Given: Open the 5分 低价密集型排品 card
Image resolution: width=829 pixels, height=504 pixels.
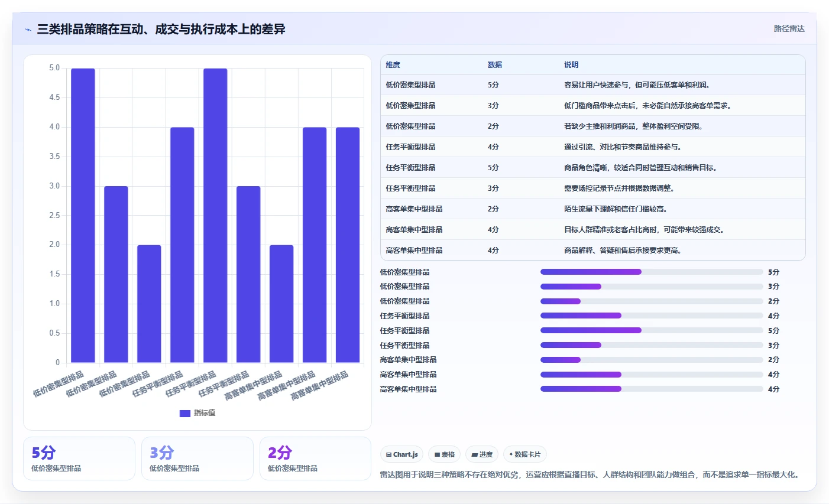Looking at the screenshot, I should click(x=79, y=459).
